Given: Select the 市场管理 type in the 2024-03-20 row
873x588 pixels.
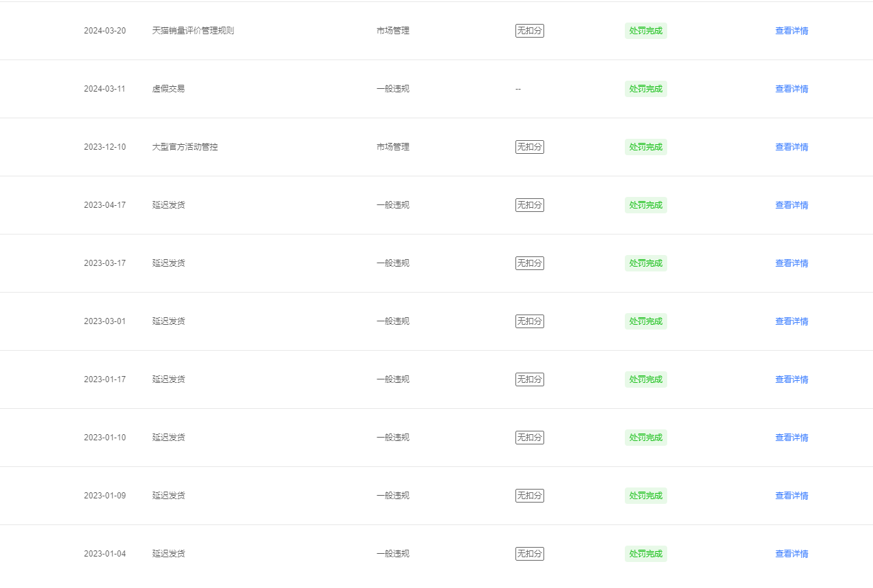Looking at the screenshot, I should coord(393,31).
